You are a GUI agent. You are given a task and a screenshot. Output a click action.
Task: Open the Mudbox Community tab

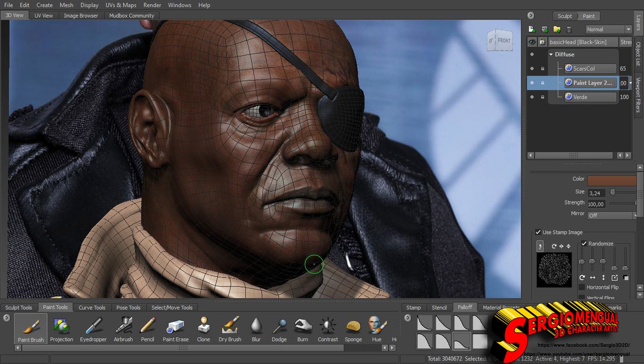coord(131,16)
